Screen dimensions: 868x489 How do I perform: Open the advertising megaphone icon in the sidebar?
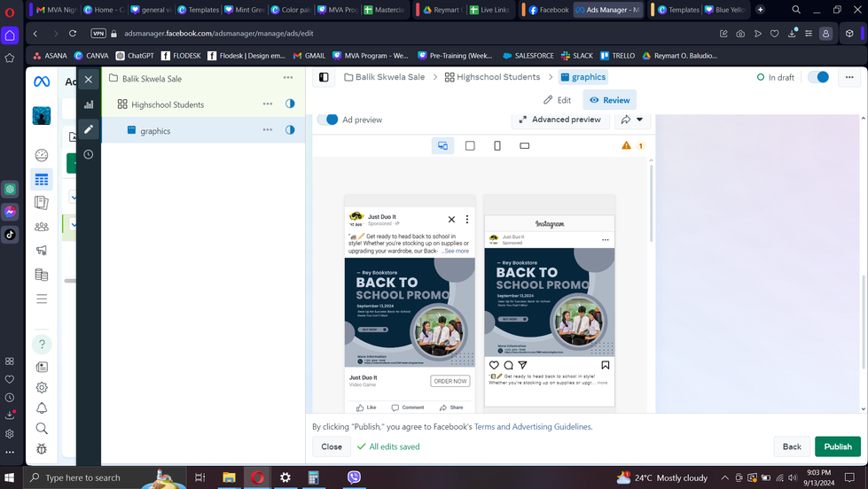(x=42, y=251)
